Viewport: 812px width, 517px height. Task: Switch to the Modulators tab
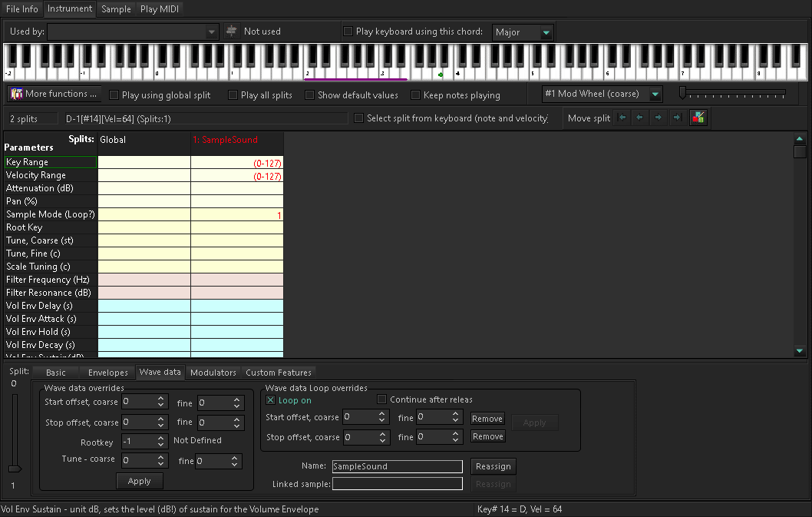213,372
